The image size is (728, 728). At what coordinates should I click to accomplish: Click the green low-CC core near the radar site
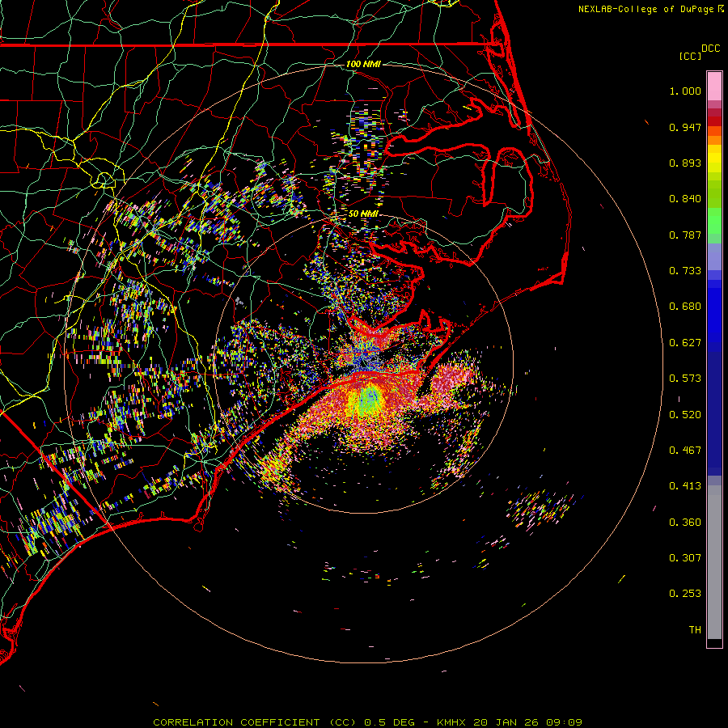pyautogui.click(x=370, y=400)
